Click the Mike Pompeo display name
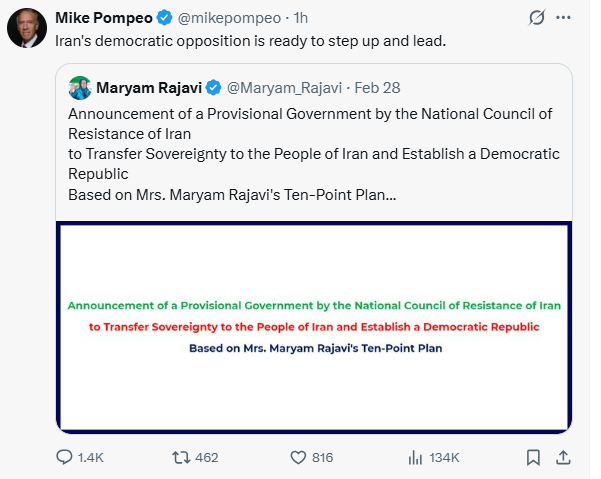This screenshot has width=601, height=479. (x=102, y=17)
